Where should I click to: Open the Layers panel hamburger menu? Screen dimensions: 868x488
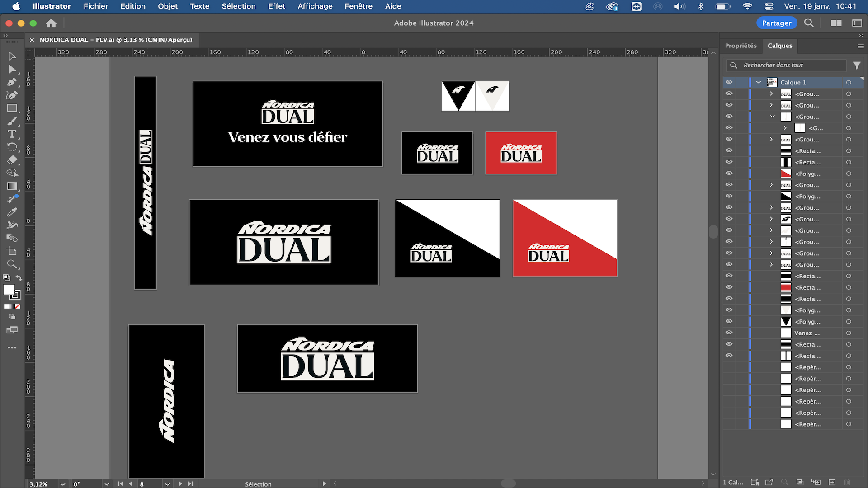coord(860,46)
